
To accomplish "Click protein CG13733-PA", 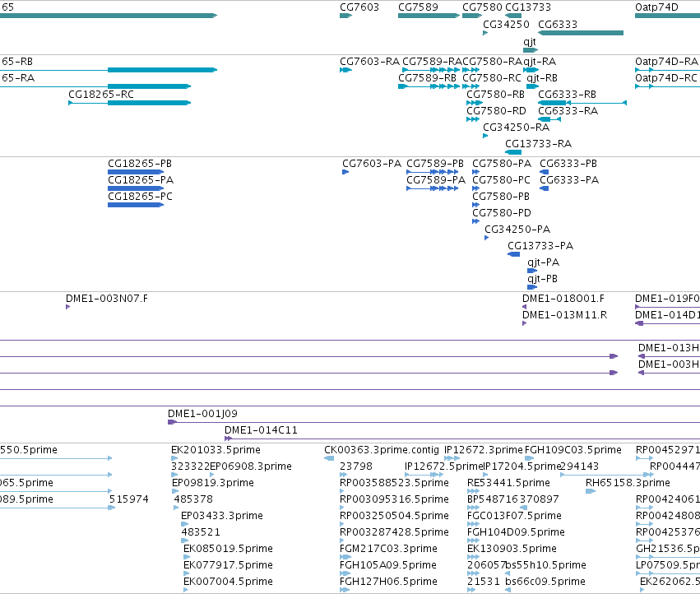I will point(540,247).
